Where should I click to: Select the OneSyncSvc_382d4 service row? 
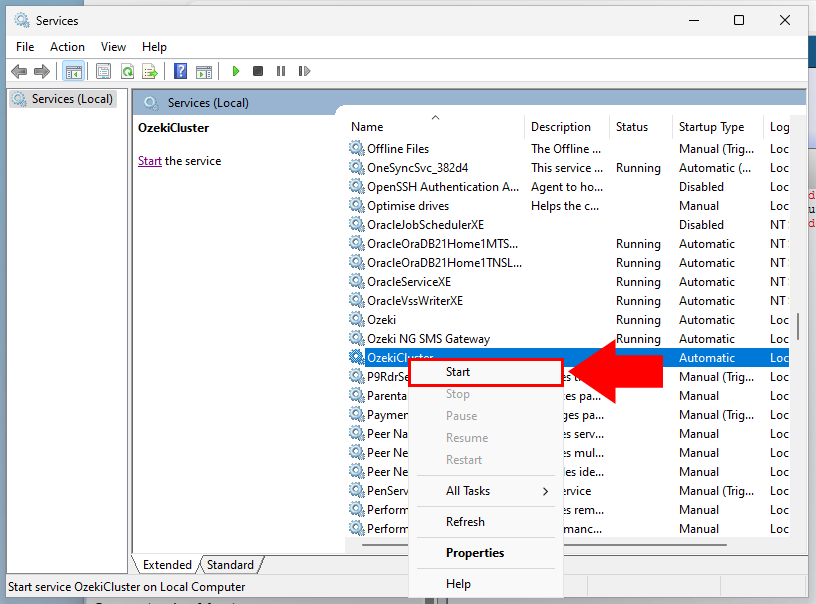click(567, 168)
